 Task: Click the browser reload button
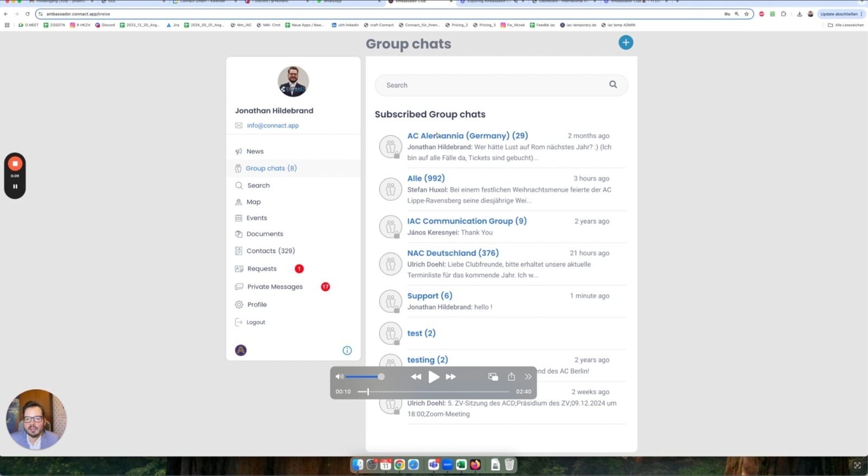pos(28,14)
